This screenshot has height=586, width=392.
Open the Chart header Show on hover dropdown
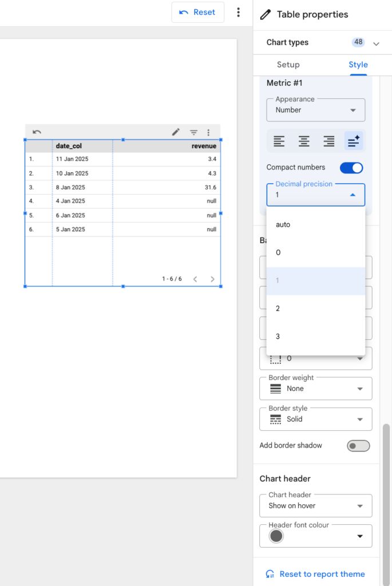[x=315, y=506]
